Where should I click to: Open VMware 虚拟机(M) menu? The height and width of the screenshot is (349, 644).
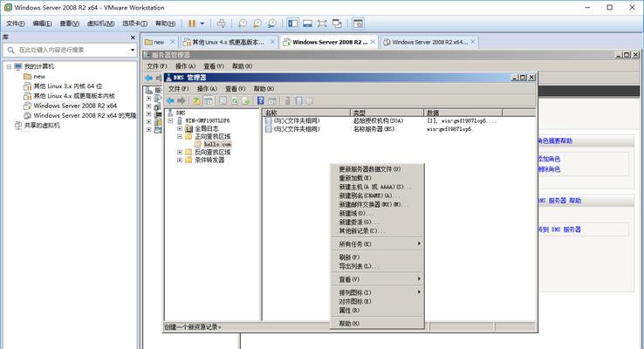tap(100, 24)
